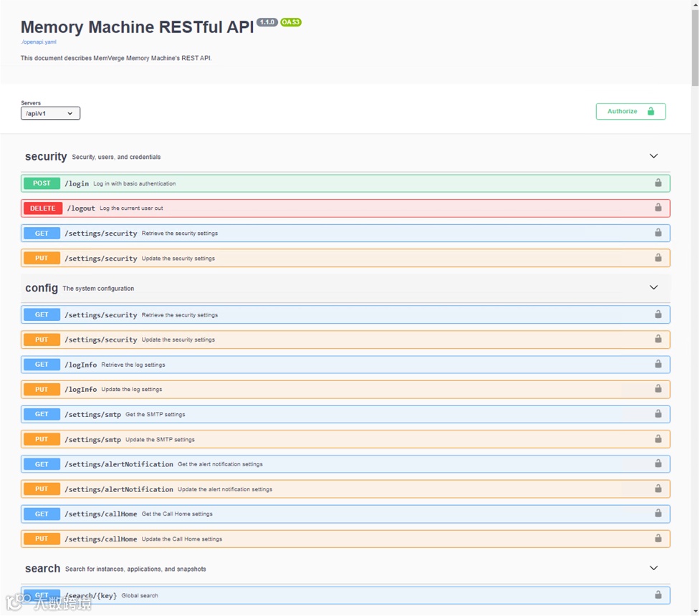The width and height of the screenshot is (700, 616).
Task: Click the page vertical scrollbar thumb
Action: 695,47
